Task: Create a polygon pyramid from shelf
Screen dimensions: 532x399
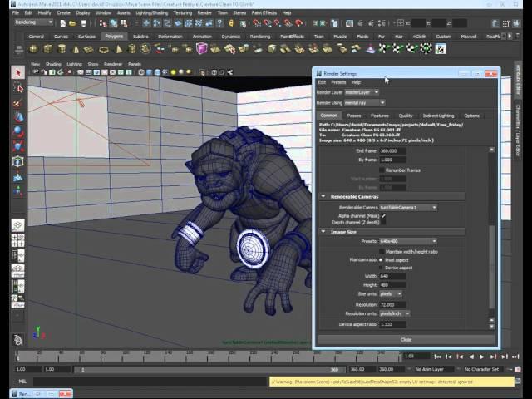Action: click(118, 50)
